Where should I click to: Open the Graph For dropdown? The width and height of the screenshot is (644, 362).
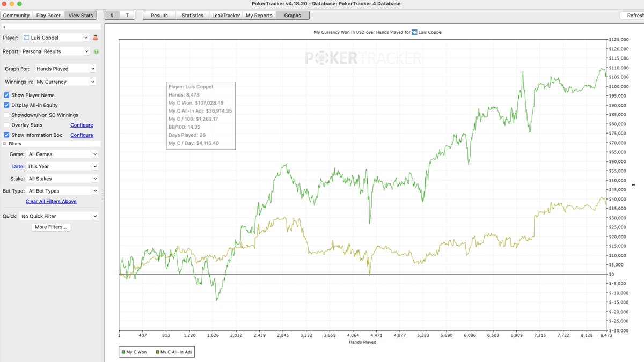tap(65, 69)
